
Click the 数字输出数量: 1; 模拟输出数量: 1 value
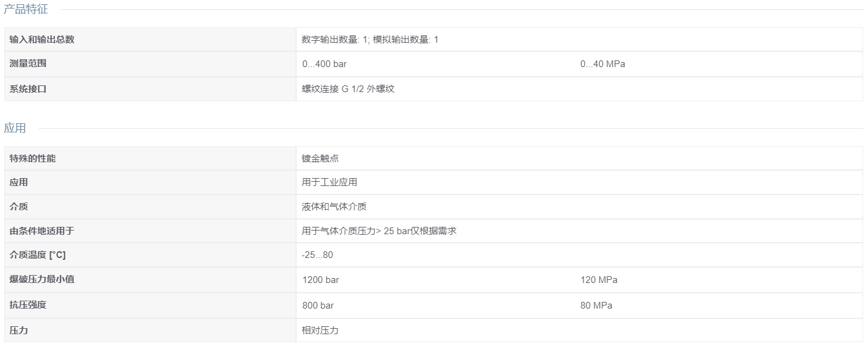370,40
